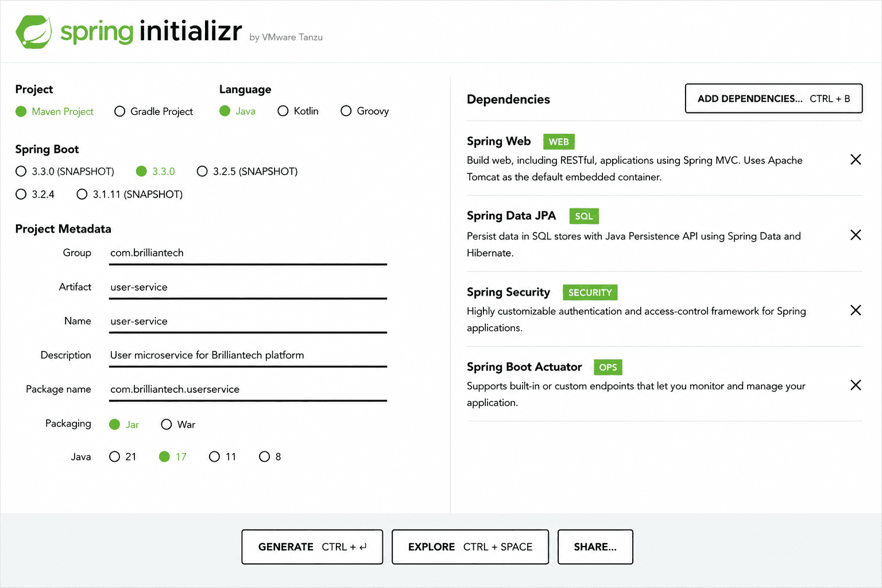Remove the Spring Security dependency
Screen dimensions: 882x588
click(856, 310)
